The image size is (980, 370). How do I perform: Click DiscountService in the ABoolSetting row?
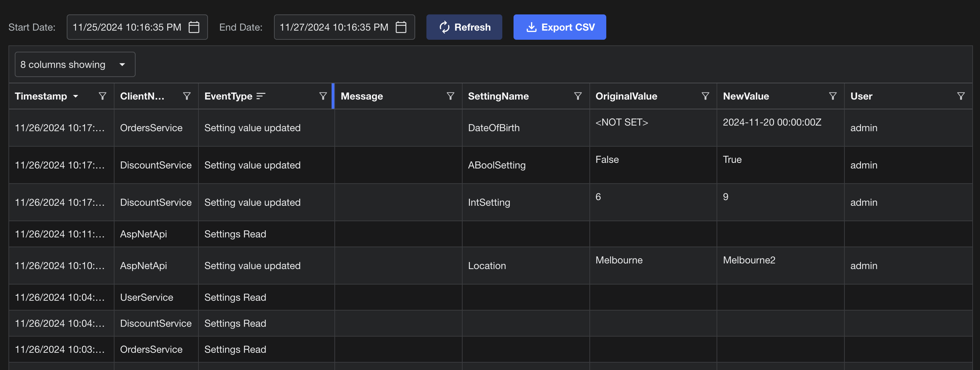pyautogui.click(x=156, y=165)
